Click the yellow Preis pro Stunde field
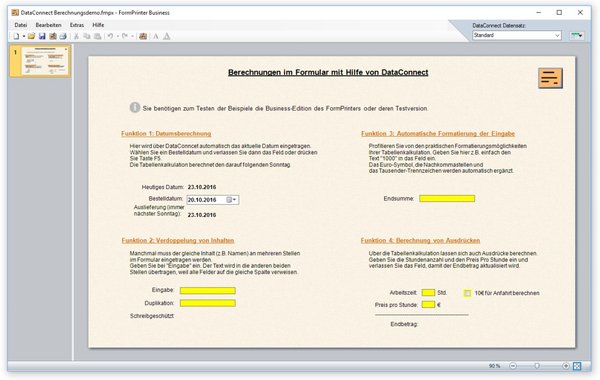The image size is (600, 380). pos(428,305)
